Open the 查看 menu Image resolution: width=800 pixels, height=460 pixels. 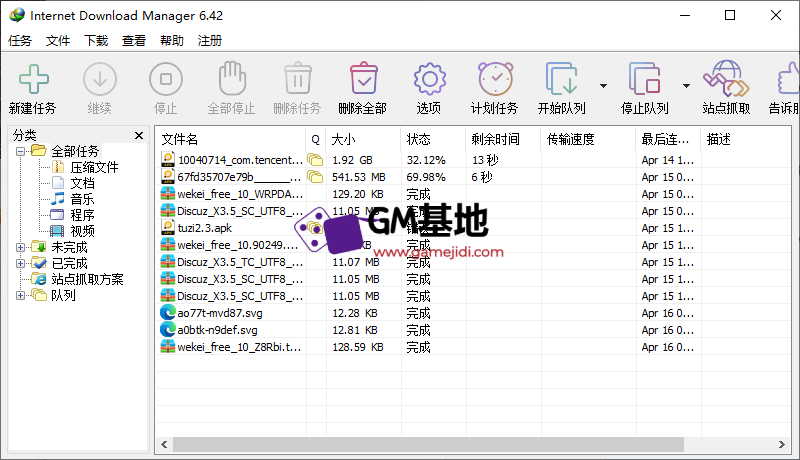tap(134, 40)
